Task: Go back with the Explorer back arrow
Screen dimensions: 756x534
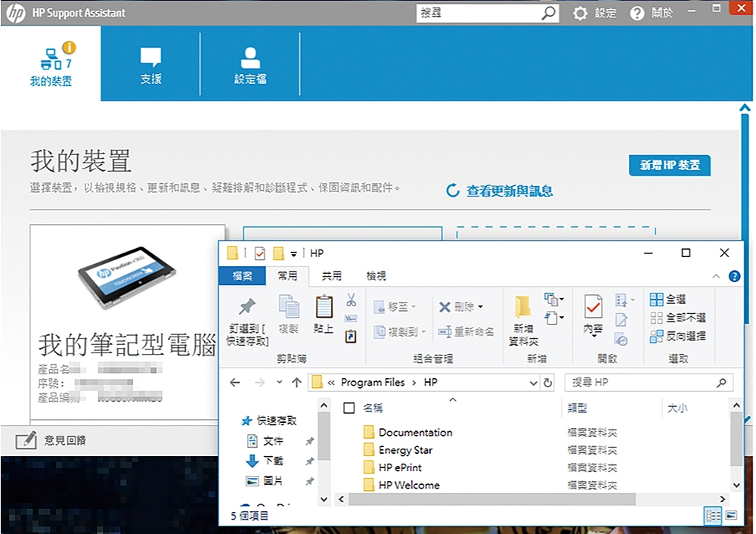Action: click(235, 383)
